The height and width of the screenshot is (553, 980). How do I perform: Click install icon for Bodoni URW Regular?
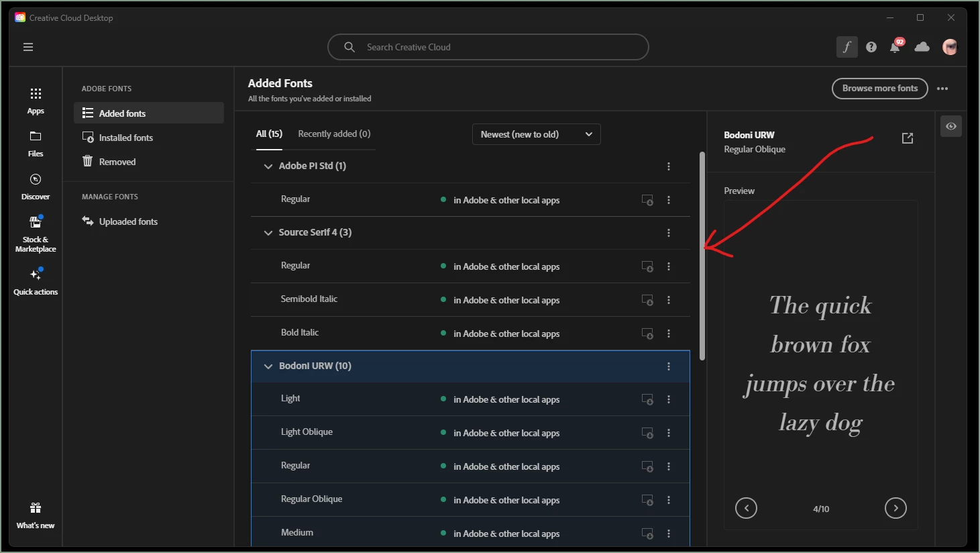[647, 466]
